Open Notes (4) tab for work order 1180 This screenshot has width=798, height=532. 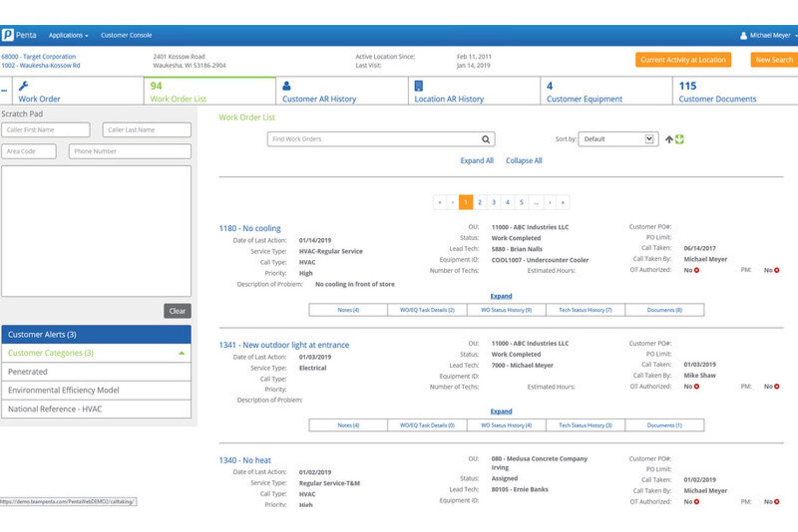click(348, 310)
